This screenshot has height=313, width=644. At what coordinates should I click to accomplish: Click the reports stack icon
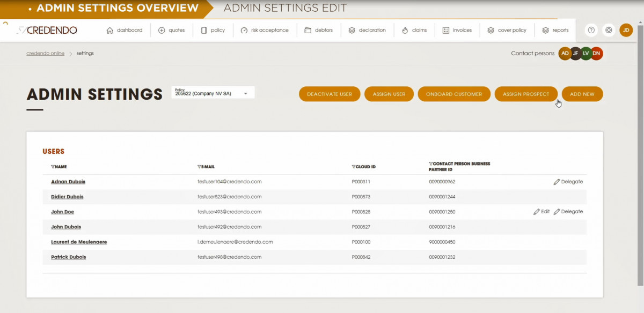[x=545, y=31]
